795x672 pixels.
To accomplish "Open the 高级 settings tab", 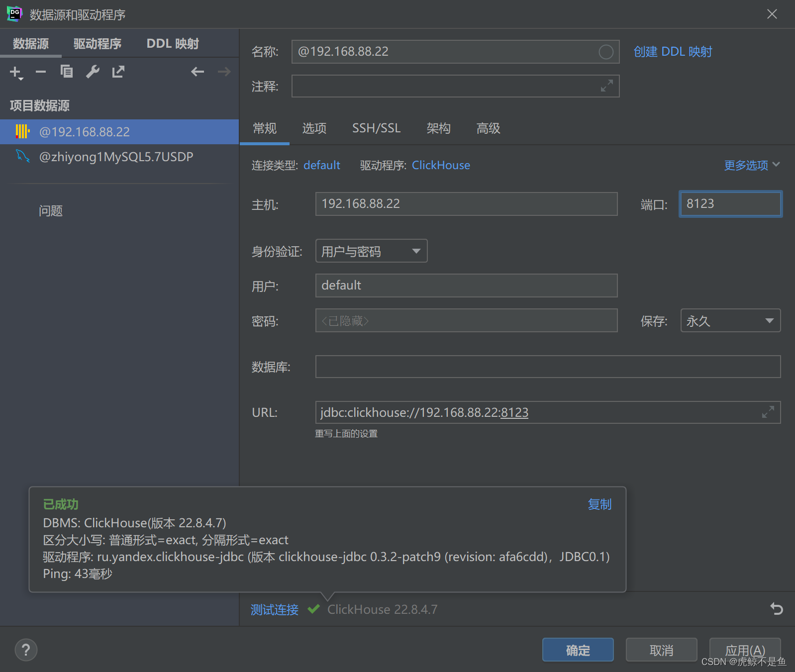I will coord(488,128).
